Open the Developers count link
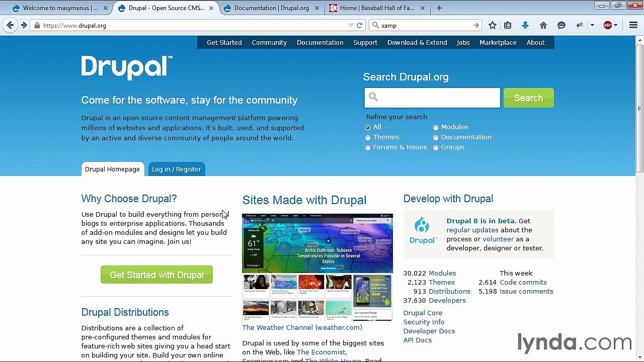The width and height of the screenshot is (644, 362). [447, 300]
